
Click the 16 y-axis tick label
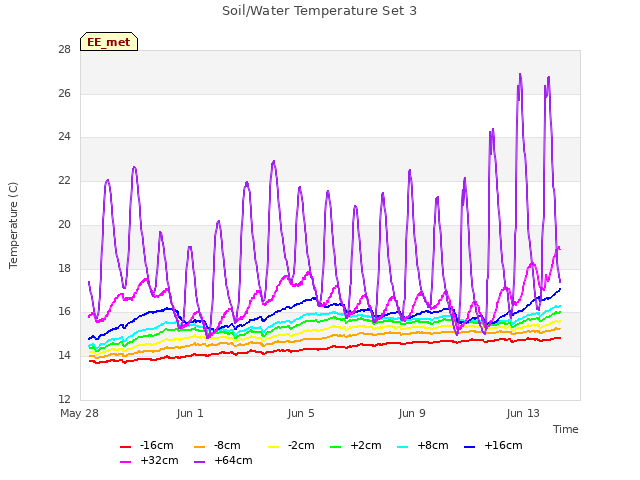64,312
